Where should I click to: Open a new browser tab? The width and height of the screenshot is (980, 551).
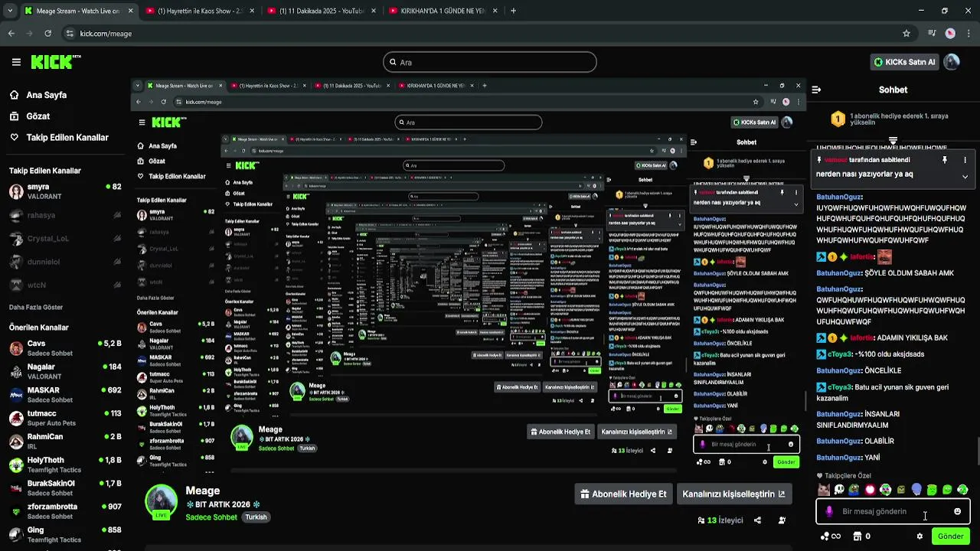coord(513,11)
